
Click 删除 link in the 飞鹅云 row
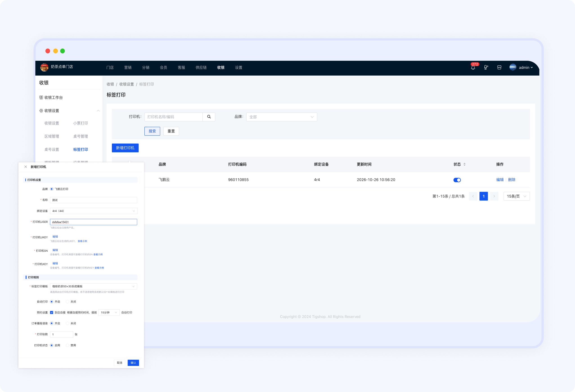[x=512, y=180]
